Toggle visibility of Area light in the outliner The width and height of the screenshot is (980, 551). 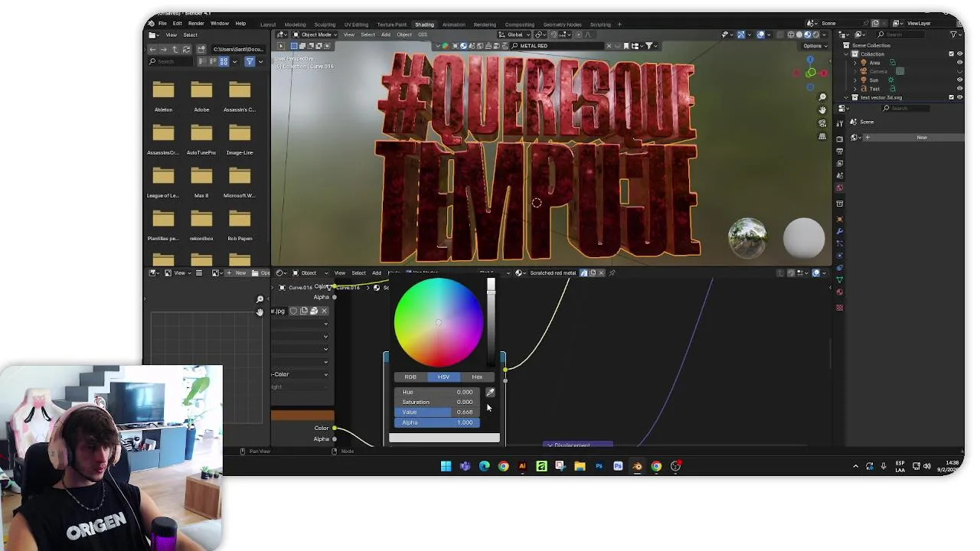[960, 63]
